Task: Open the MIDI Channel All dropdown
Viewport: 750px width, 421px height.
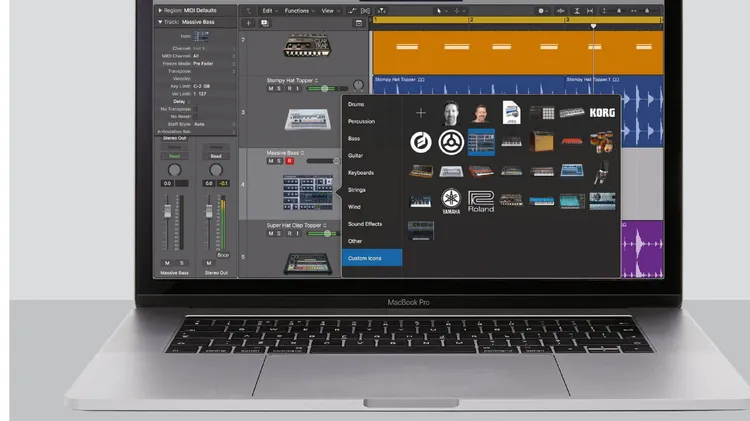Action: [x=213, y=56]
